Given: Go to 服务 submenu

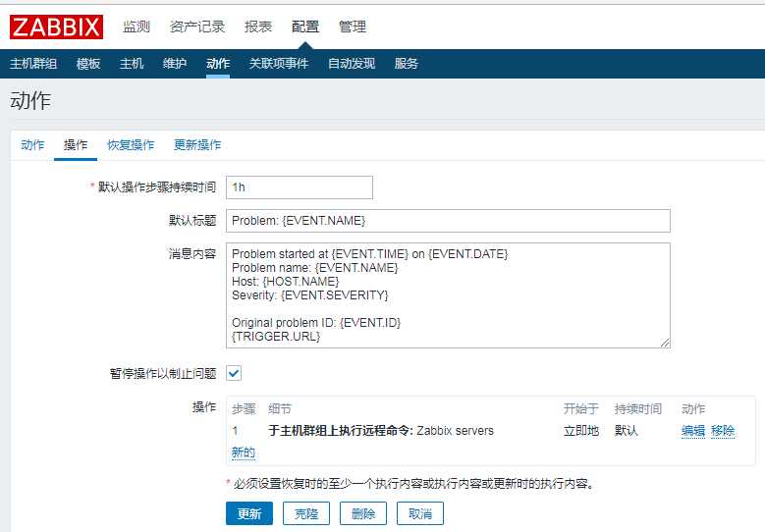Looking at the screenshot, I should [x=406, y=64].
